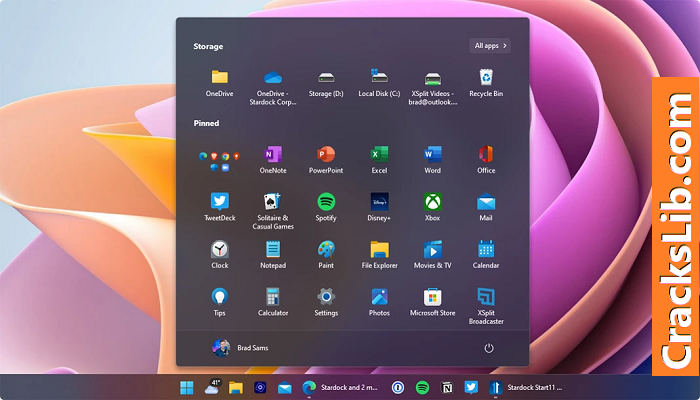This screenshot has height=400, width=700.
Task: Launch Paint
Action: [x=326, y=254]
